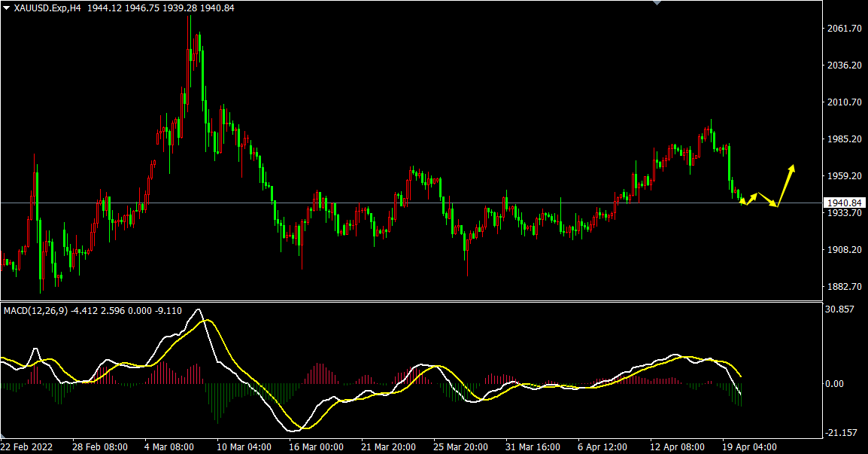Click the 1882.70 price scale label
This screenshot has height=454, width=868.
pos(843,287)
